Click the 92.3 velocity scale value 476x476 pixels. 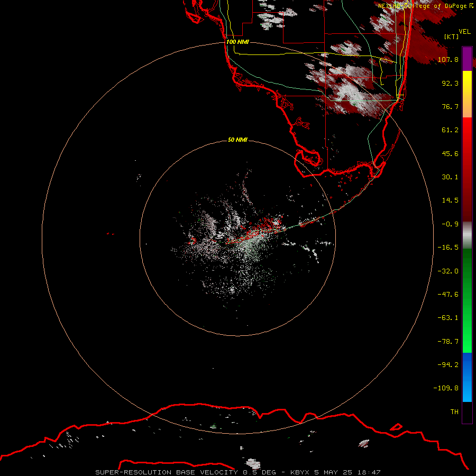point(450,83)
